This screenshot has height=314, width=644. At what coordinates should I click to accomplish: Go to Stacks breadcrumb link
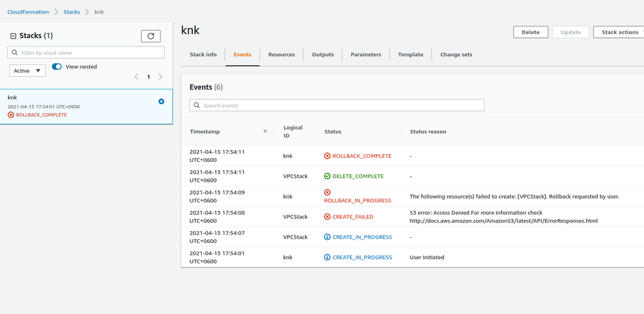[72, 12]
